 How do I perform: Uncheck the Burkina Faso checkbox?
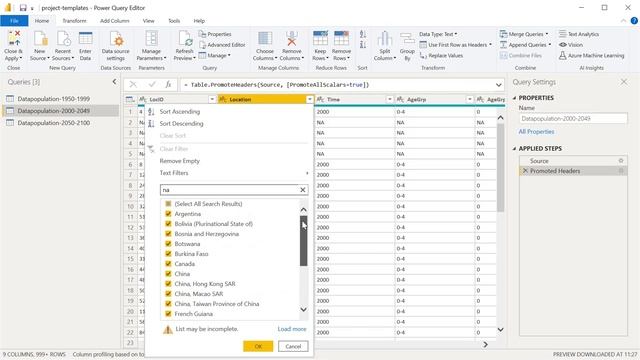[168, 253]
